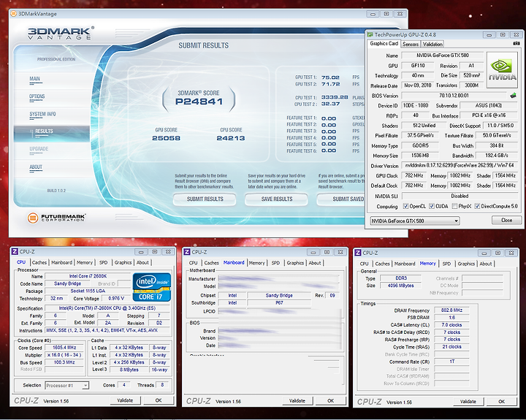This screenshot has width=526, height=420.
Task: Click the 802.8 MHz DRAM Frequency value
Action: (451, 310)
